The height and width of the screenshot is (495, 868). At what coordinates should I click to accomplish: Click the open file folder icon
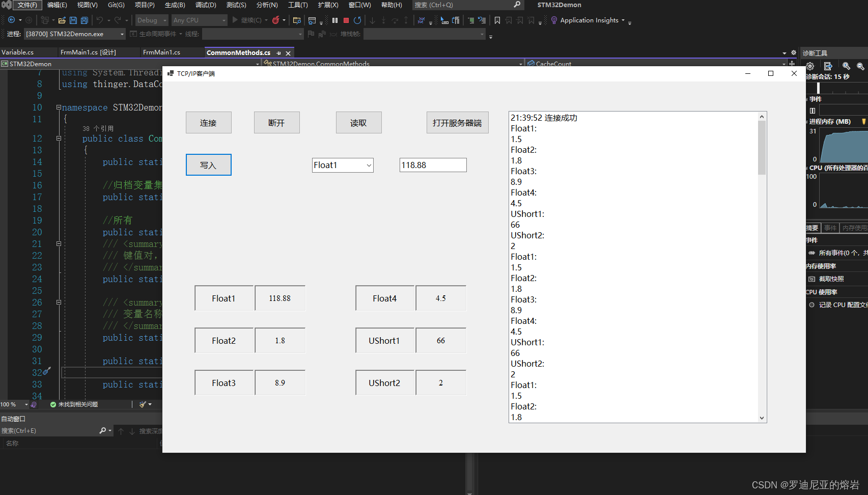coord(62,20)
